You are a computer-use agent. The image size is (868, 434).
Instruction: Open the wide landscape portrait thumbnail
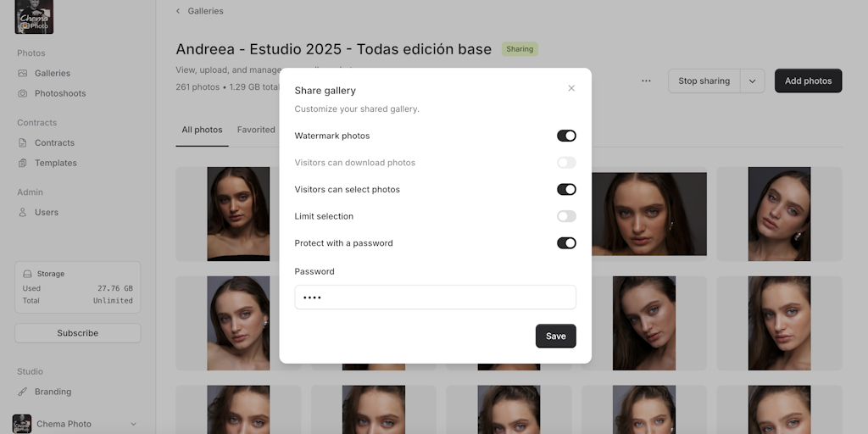click(648, 214)
